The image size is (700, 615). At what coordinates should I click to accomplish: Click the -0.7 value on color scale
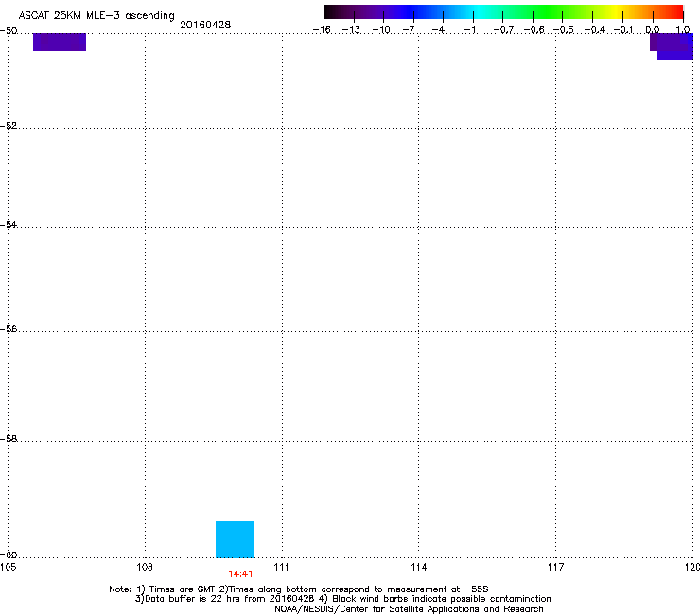[503, 30]
